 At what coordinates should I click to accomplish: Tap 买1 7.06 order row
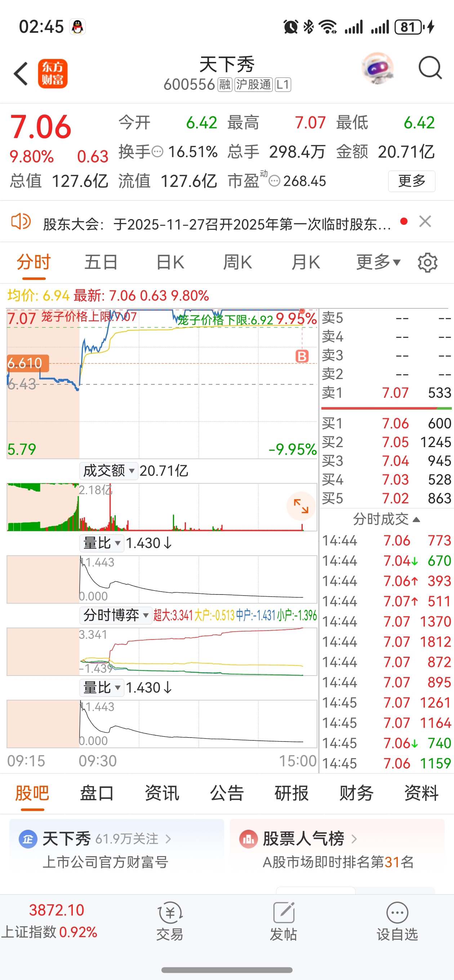386,423
